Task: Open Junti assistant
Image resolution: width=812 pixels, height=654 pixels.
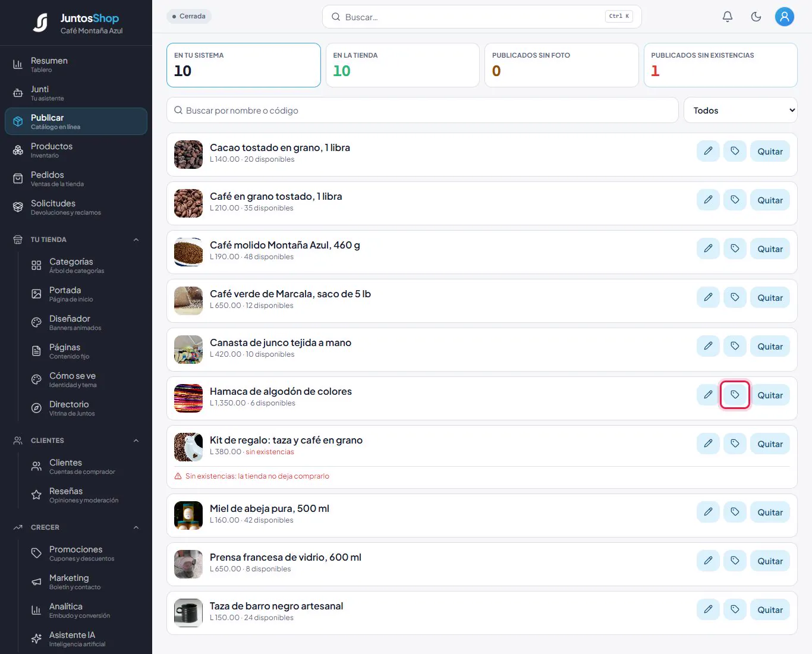Action: pos(76,93)
